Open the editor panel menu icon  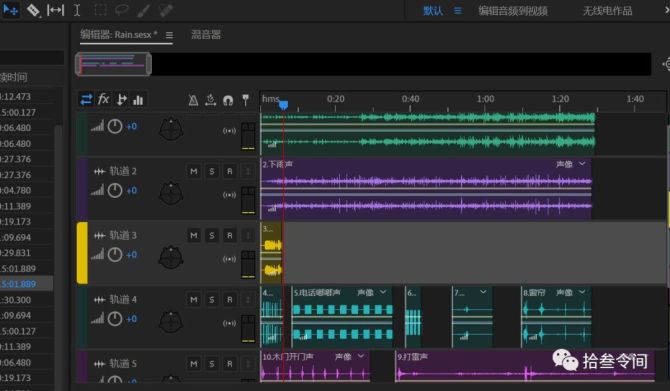point(170,35)
